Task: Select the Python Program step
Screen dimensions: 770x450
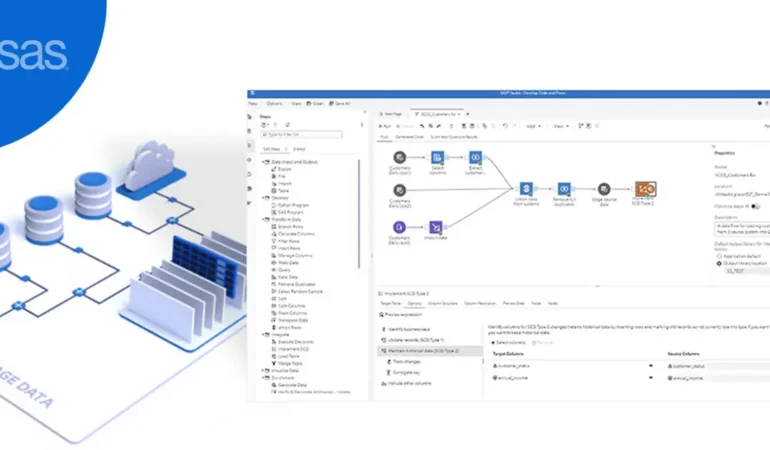Action: [x=290, y=205]
